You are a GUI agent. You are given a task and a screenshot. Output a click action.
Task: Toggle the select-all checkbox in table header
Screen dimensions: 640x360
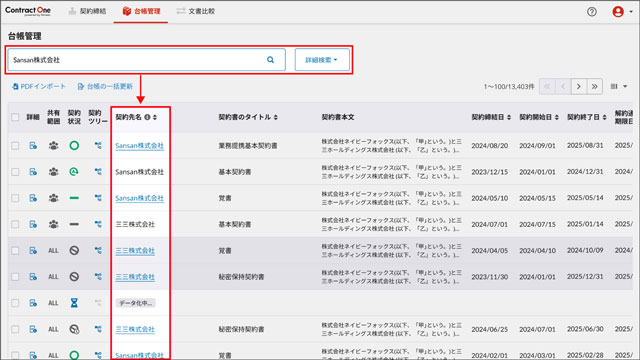(x=15, y=117)
